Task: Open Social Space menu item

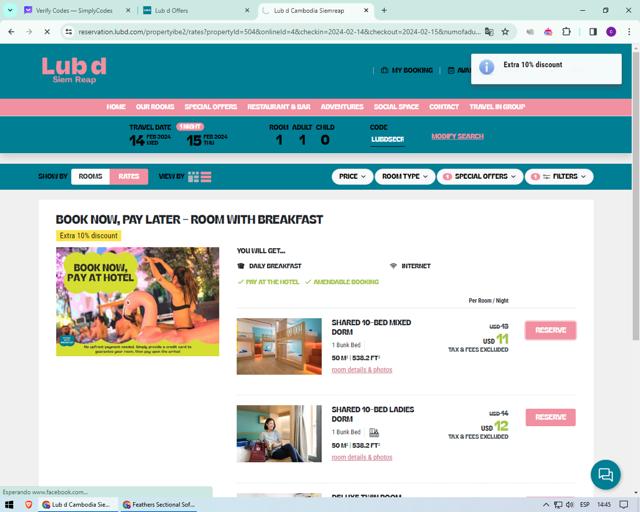Action: pyautogui.click(x=396, y=107)
